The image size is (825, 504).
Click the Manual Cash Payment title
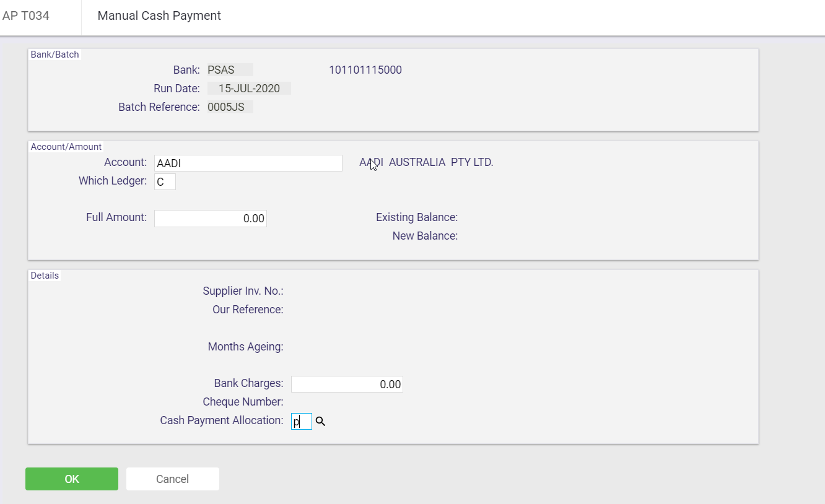pyautogui.click(x=159, y=15)
